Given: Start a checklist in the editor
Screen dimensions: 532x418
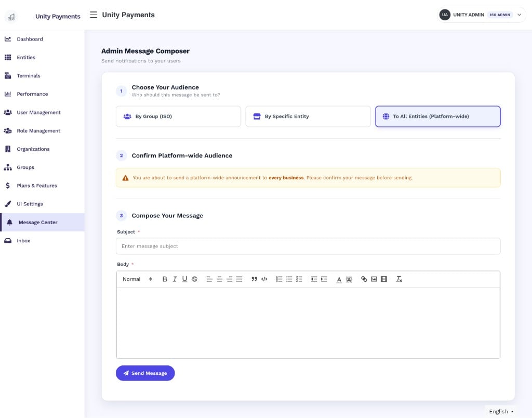Looking at the screenshot, I should [x=299, y=279].
